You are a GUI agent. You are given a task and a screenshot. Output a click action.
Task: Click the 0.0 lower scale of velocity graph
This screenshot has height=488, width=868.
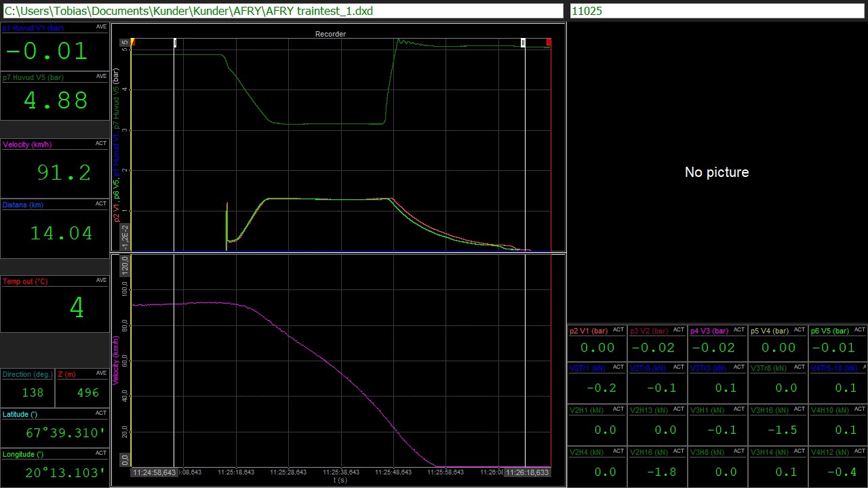pos(125,460)
